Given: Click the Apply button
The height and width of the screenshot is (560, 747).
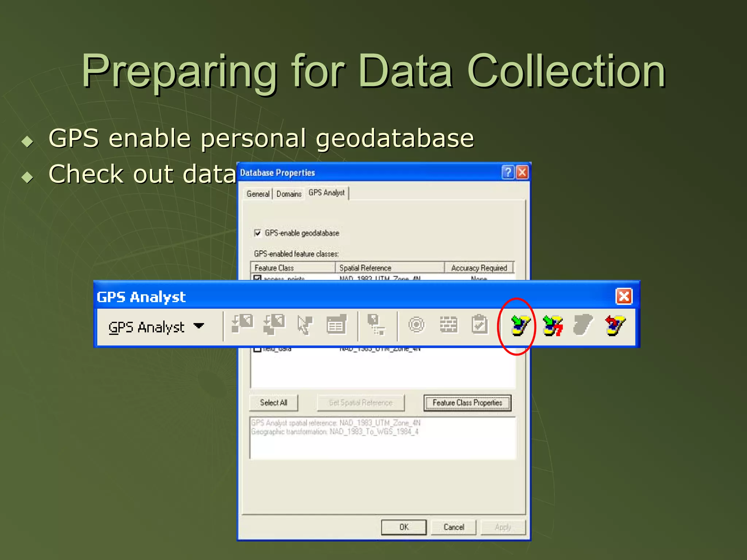Looking at the screenshot, I should click(x=503, y=527).
